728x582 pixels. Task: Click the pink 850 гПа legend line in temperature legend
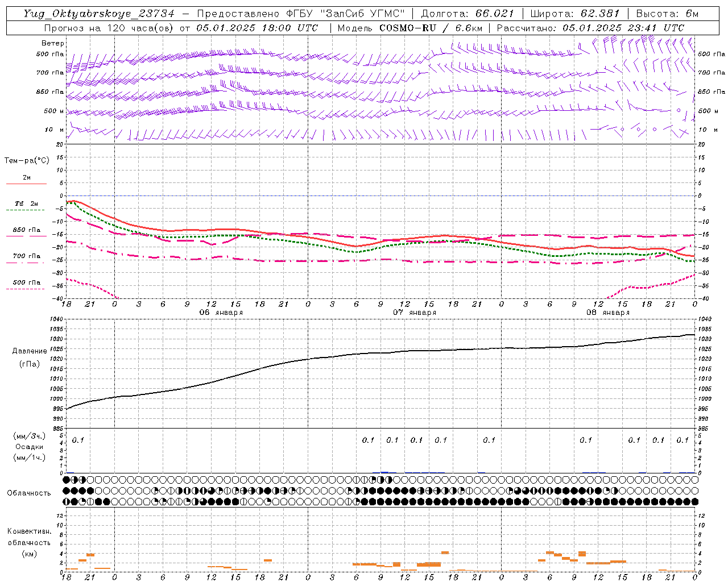26,236
